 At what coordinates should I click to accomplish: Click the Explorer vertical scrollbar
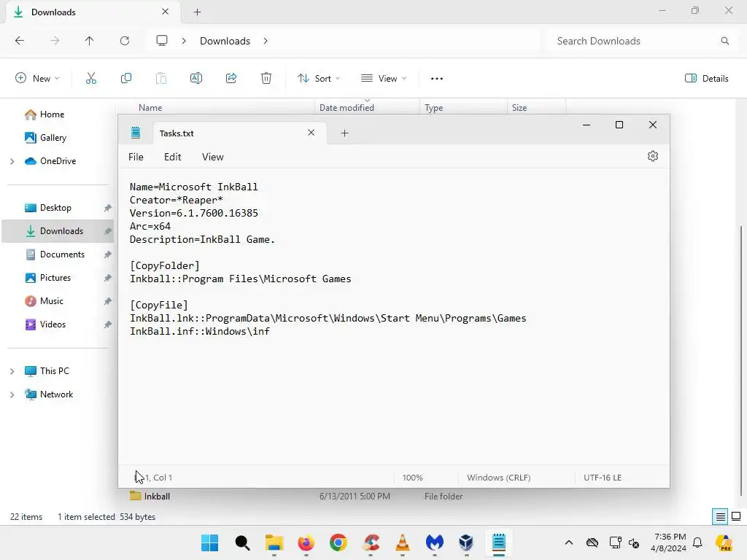[741, 359]
